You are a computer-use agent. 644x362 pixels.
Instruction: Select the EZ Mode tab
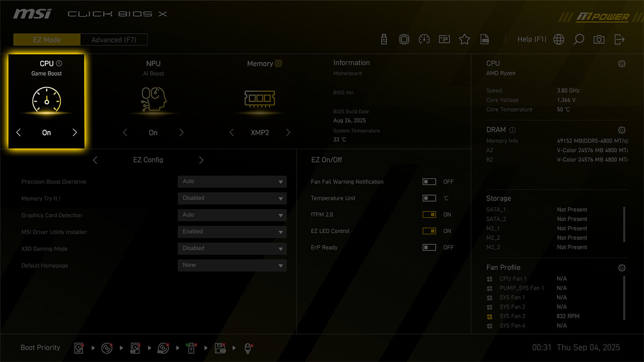47,40
